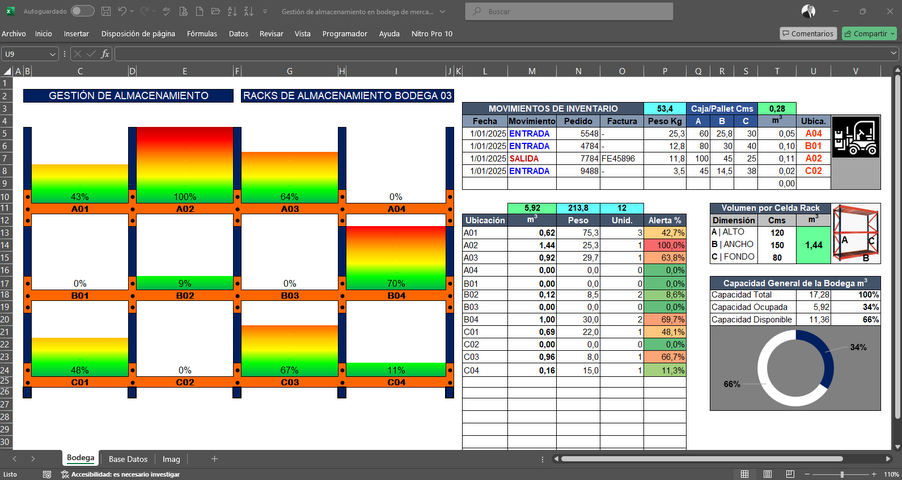The width and height of the screenshot is (902, 480).
Task: Click the zoom slider handle
Action: click(842, 474)
